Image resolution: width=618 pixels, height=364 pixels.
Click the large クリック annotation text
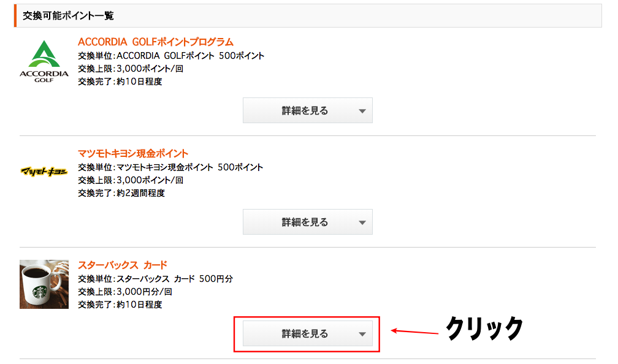pyautogui.click(x=484, y=328)
